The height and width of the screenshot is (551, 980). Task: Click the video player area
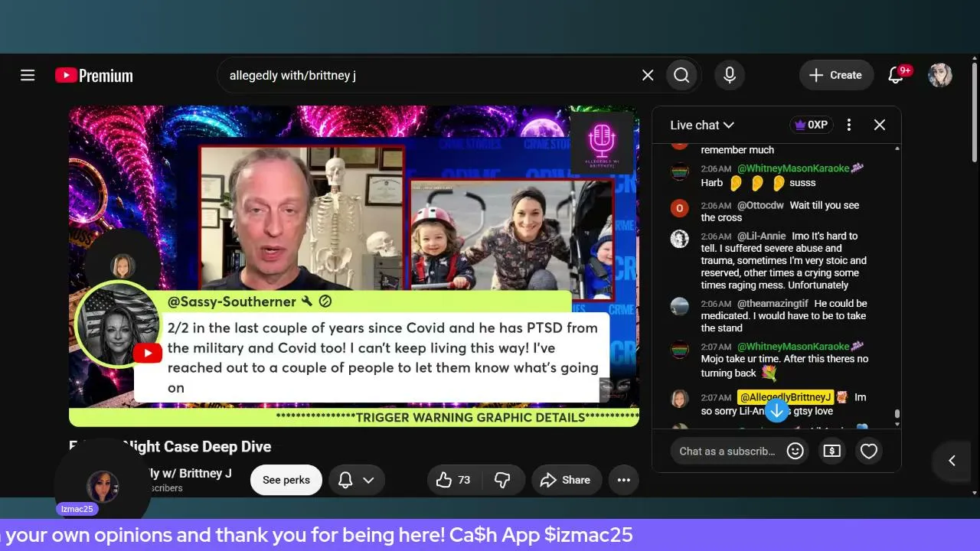tap(354, 266)
